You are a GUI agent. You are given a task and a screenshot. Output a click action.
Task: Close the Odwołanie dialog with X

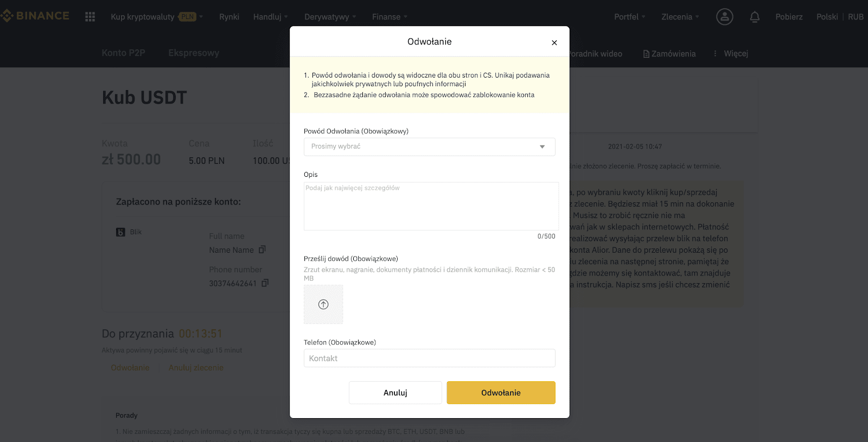pyautogui.click(x=554, y=42)
